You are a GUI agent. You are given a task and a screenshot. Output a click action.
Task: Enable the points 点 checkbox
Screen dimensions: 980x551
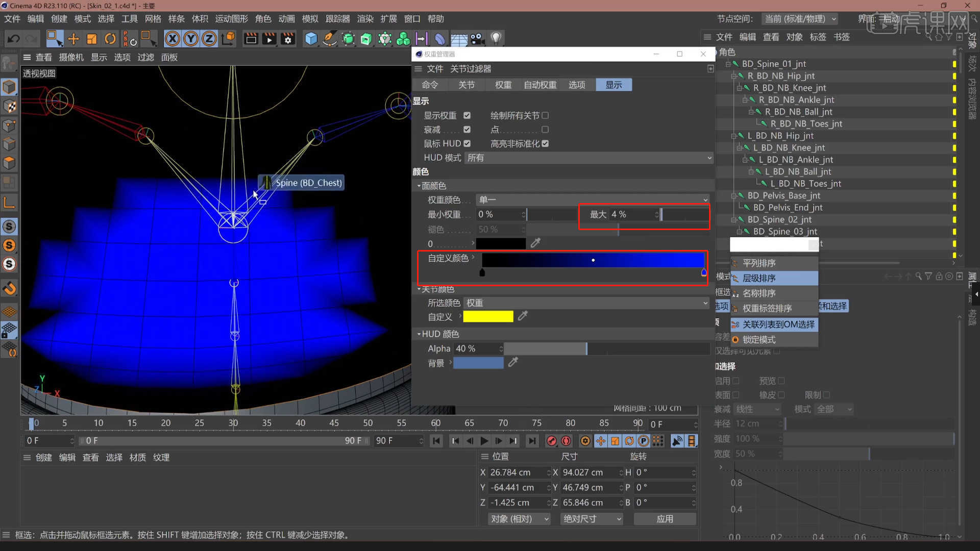[x=545, y=130]
